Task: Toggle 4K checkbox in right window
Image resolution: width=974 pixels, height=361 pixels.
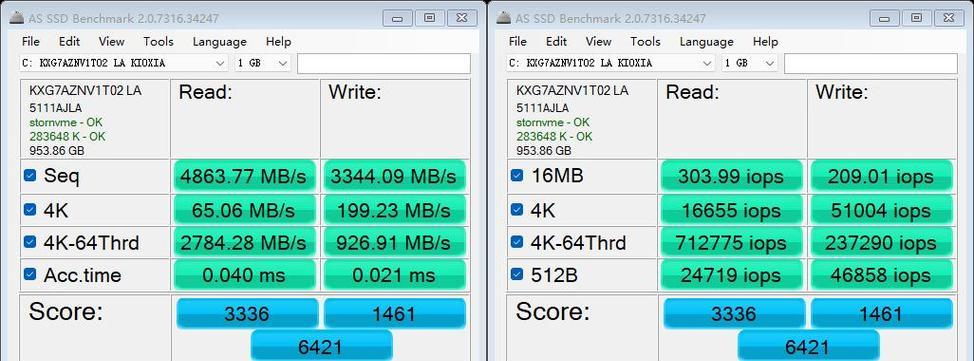Action: coord(517,209)
